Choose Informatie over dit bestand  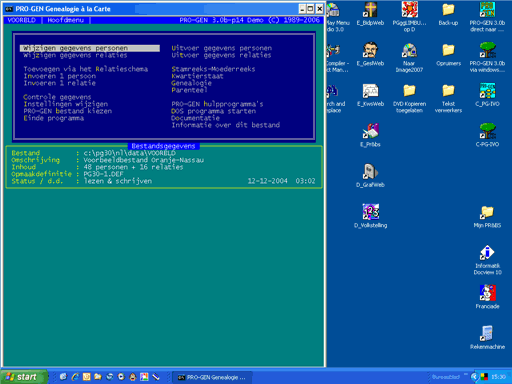[x=226, y=125]
